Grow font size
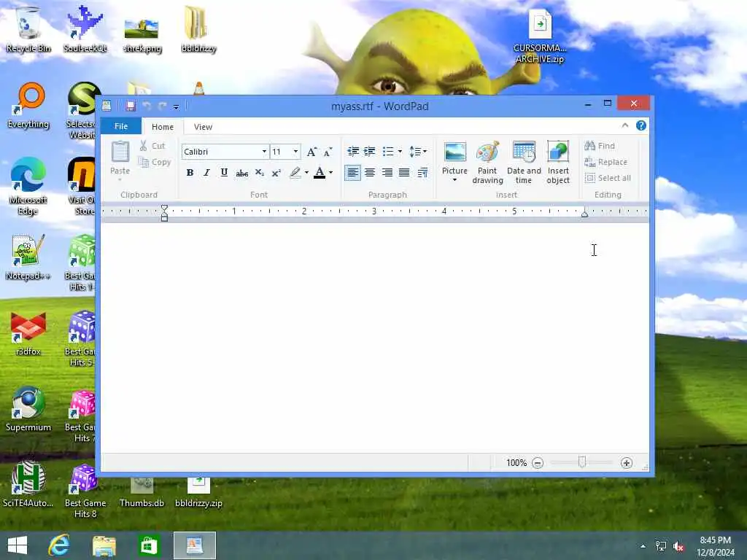The height and width of the screenshot is (560, 747). [311, 152]
